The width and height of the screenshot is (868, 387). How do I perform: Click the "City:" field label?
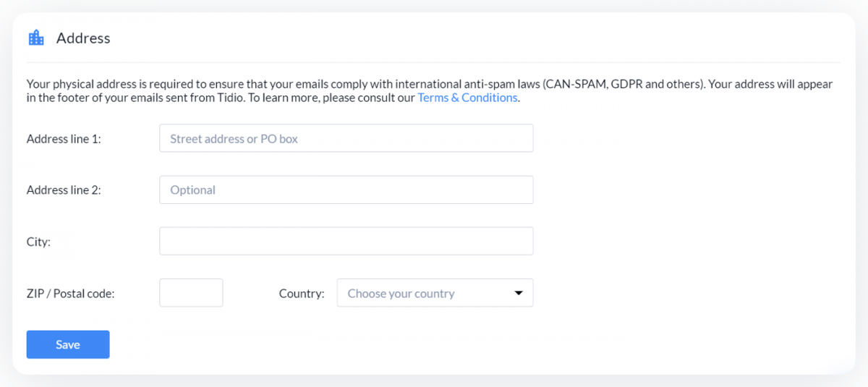38,242
